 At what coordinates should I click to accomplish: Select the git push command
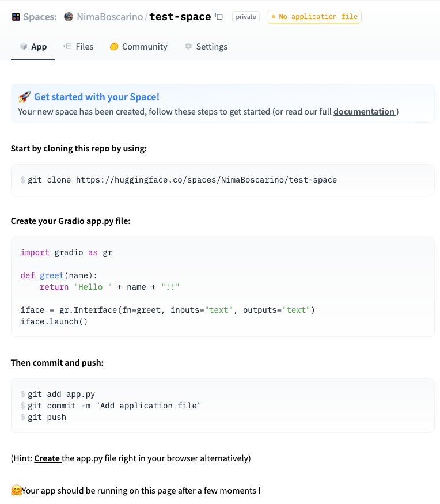[47, 417]
